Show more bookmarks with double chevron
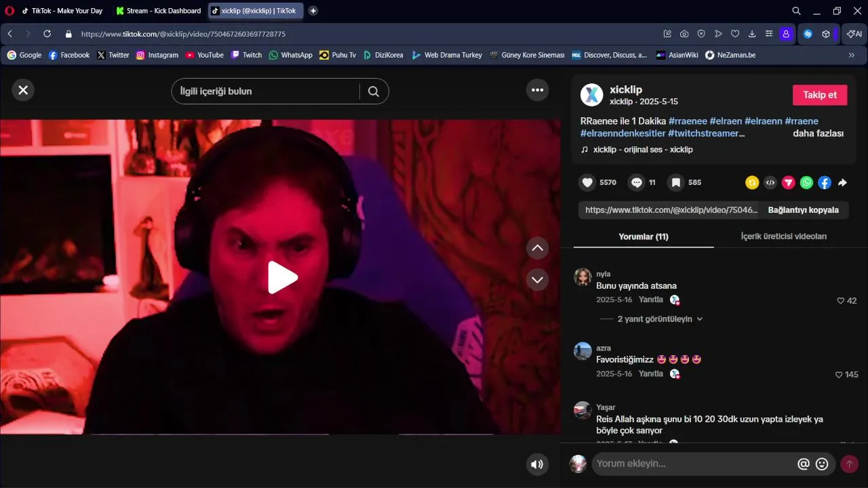Image resolution: width=868 pixels, height=488 pixels. (852, 55)
